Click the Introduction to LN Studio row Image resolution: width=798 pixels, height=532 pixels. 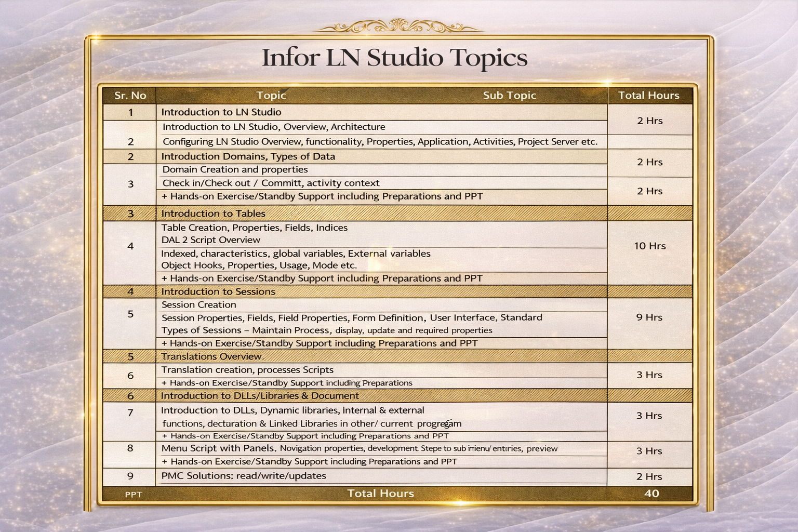[x=222, y=112]
